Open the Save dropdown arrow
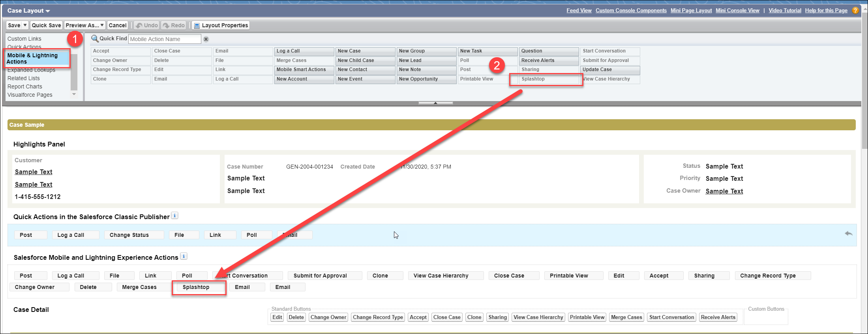 tap(25, 25)
